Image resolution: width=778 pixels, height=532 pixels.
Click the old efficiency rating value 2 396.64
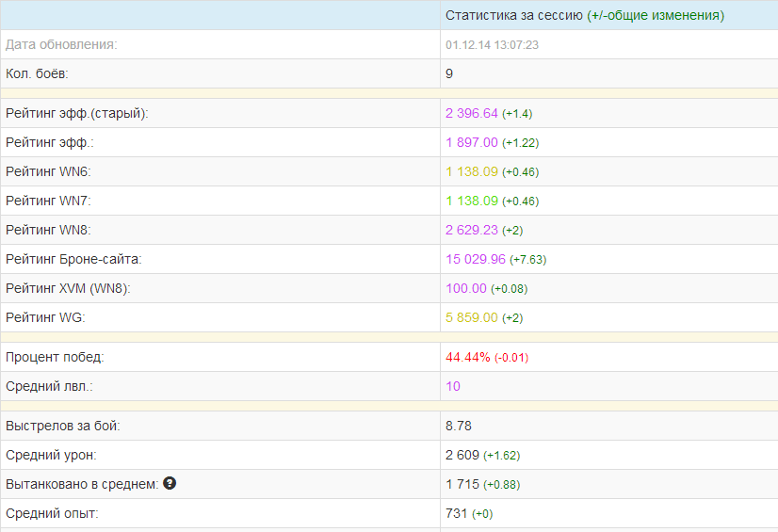pyautogui.click(x=471, y=113)
